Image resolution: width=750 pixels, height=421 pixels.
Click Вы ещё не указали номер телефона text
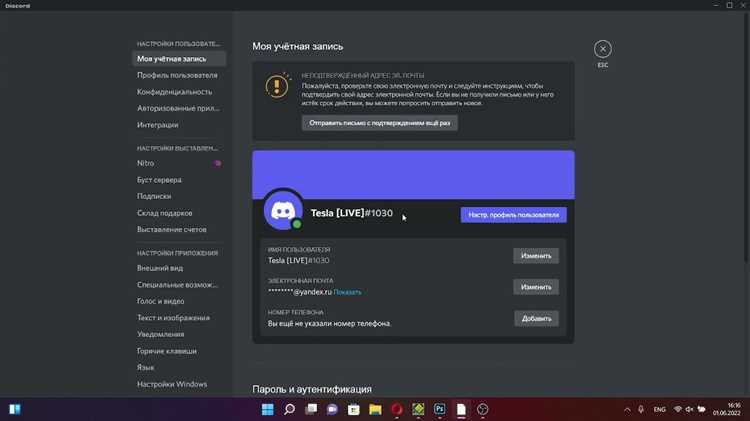(x=329, y=323)
